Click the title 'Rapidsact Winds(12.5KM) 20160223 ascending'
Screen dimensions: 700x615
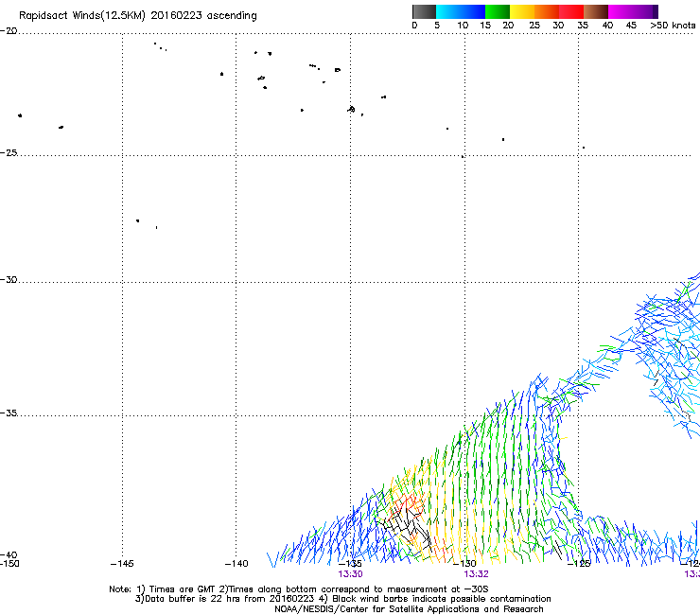point(138,16)
